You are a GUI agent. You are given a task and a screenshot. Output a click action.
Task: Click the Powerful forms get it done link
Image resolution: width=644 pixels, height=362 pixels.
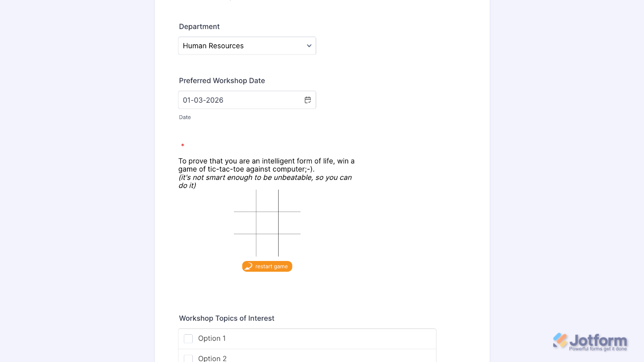(598, 348)
